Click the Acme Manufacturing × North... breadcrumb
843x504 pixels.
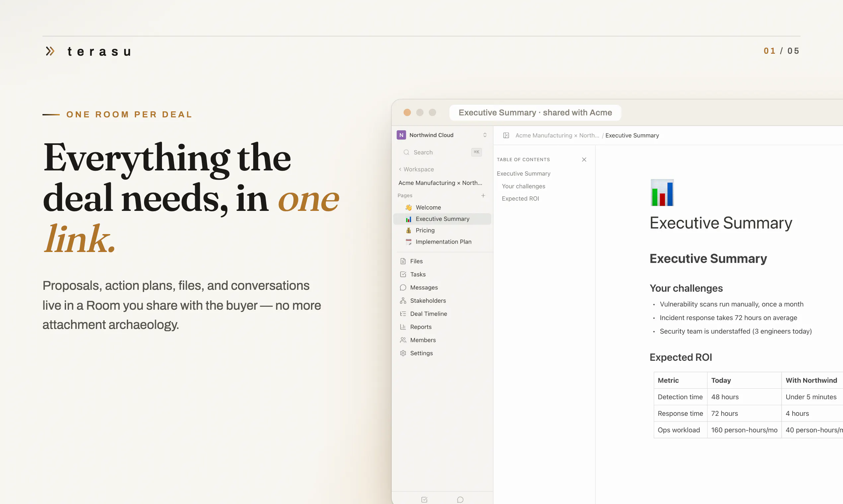pos(557,136)
